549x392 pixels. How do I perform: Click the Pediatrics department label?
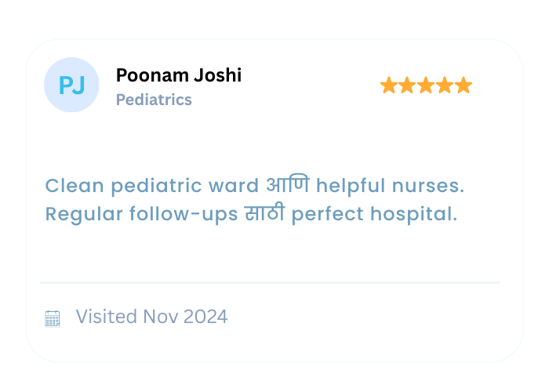coord(154,100)
